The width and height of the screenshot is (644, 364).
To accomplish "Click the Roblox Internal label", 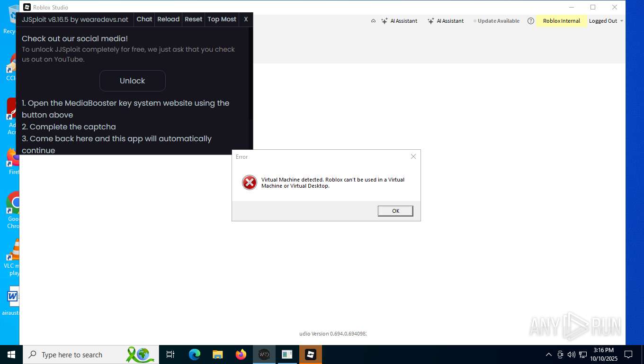I will coord(562,21).
